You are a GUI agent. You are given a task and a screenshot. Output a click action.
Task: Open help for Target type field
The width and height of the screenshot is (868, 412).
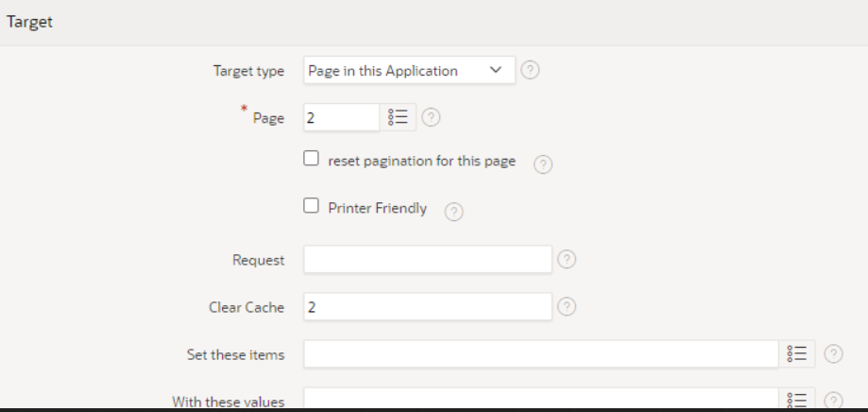[x=530, y=70]
